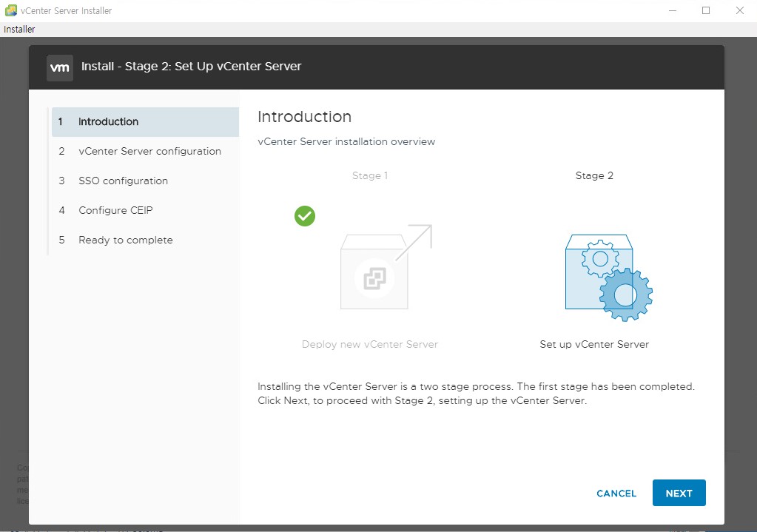
Task: Click the Deploy new vCenter Server box icon
Action: click(x=386, y=267)
